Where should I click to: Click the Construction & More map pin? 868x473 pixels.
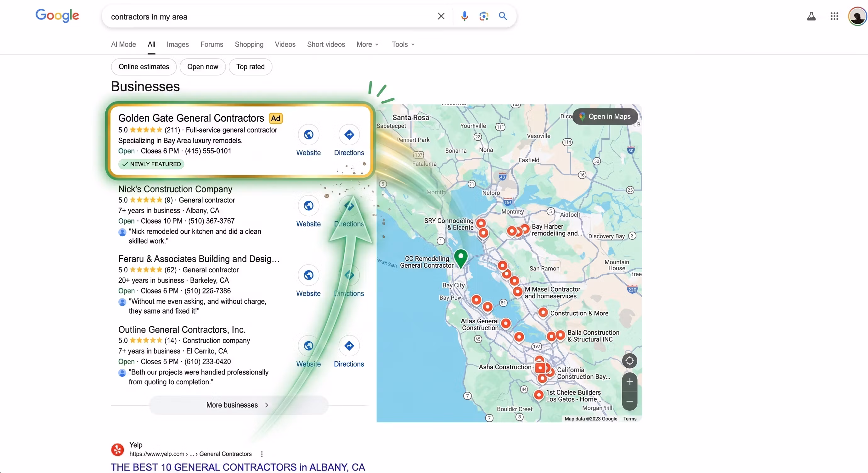pyautogui.click(x=543, y=312)
